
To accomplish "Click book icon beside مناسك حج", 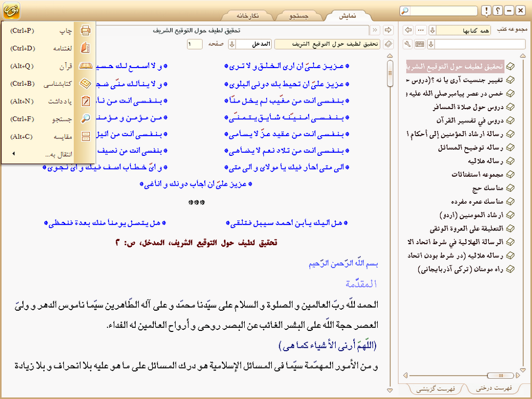I will (x=510, y=188).
